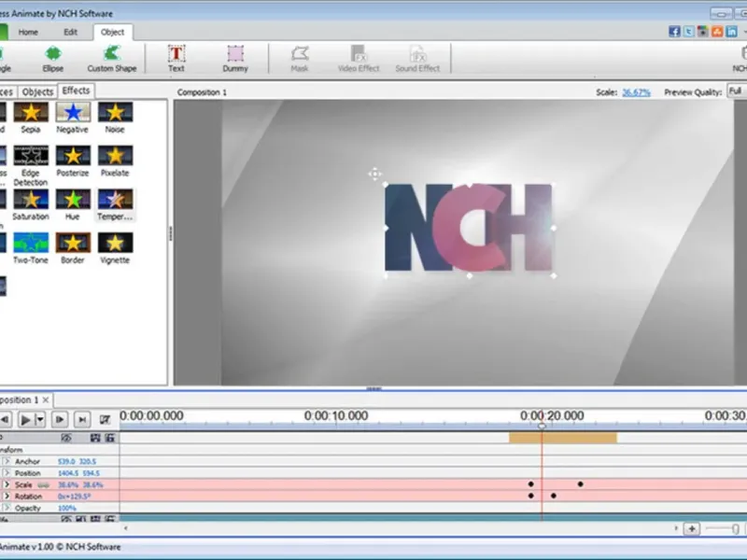Click the timeline tool icon beside playback buttons
Image resolution: width=747 pixels, height=560 pixels.
coord(105,419)
